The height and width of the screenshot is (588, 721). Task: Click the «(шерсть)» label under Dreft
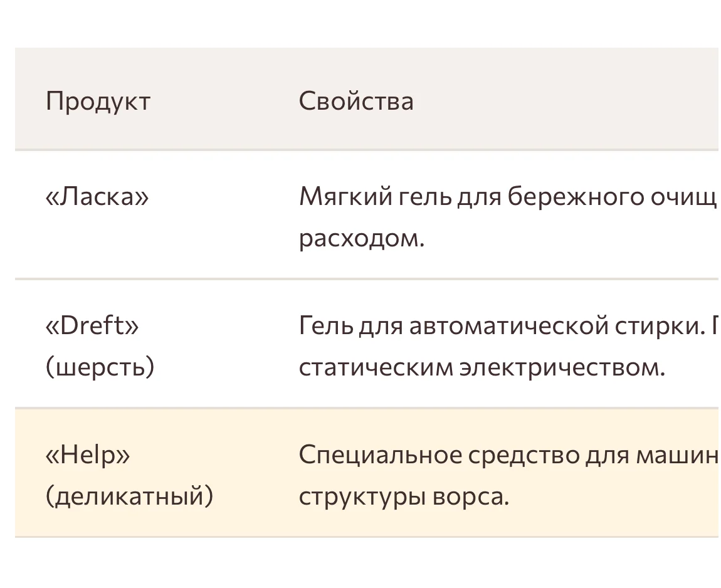pos(100,367)
